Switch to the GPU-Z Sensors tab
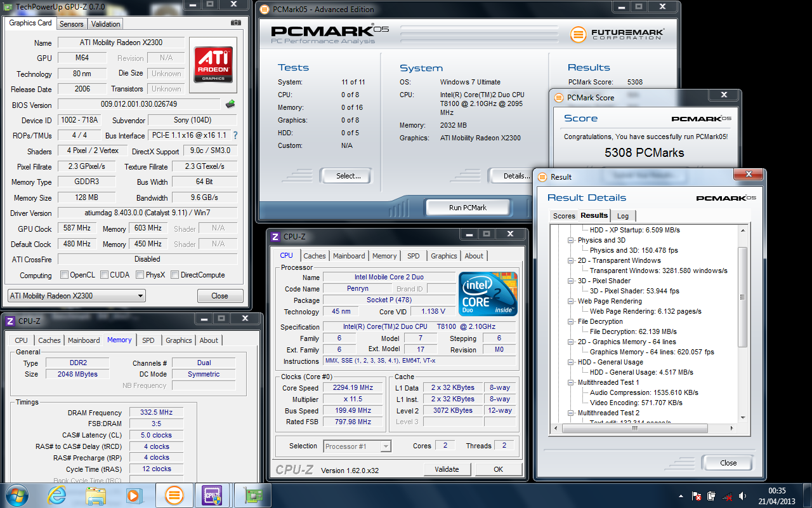Screen dimensions: 812x508 click(72, 24)
